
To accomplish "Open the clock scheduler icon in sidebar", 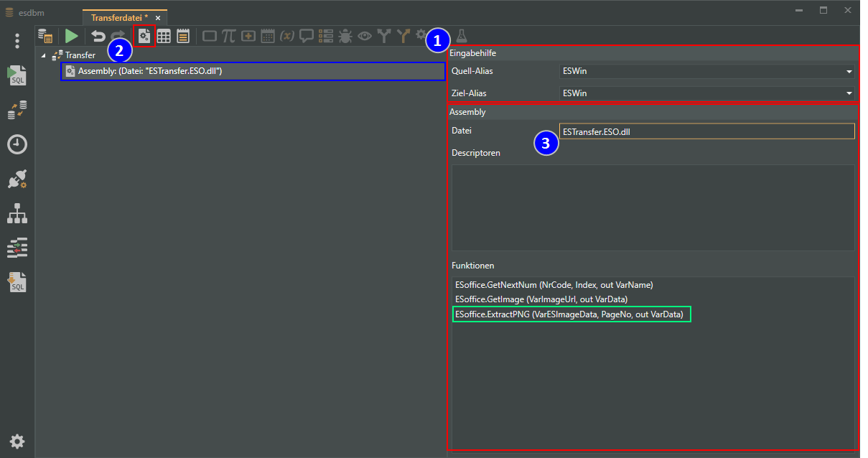I will [x=17, y=144].
